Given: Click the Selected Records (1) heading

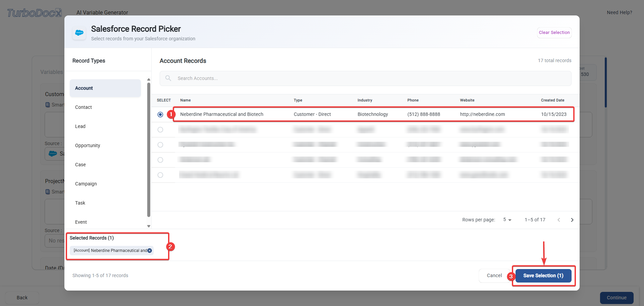Looking at the screenshot, I should [x=92, y=238].
